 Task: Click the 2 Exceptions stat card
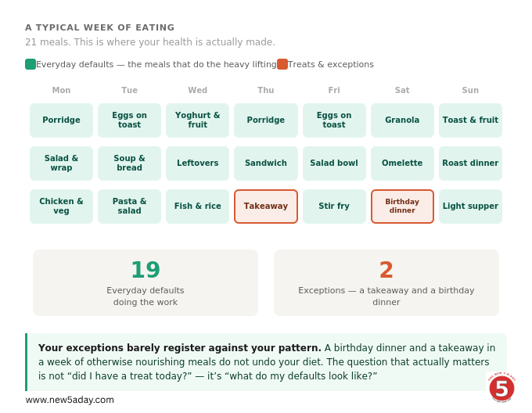[386, 282]
